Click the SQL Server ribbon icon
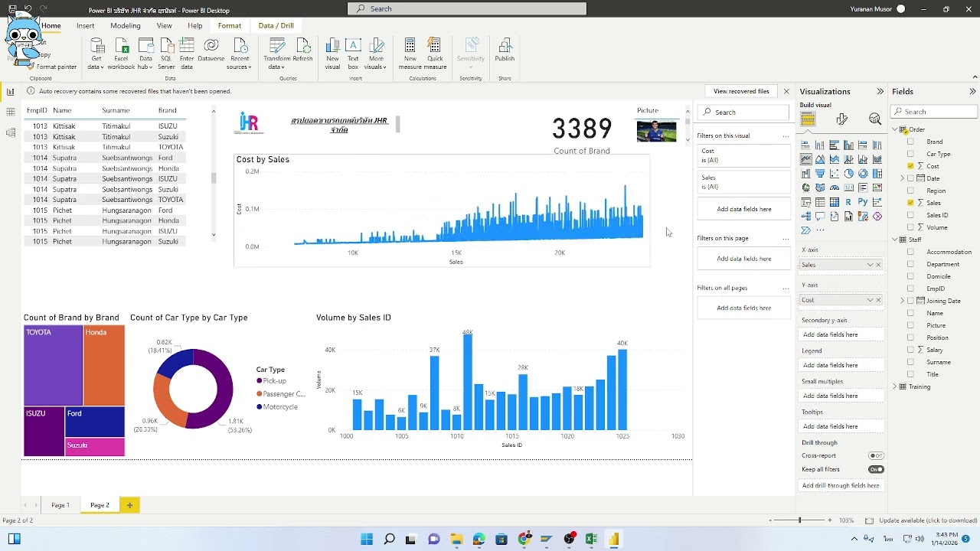The height and width of the screenshot is (551, 980). tap(167, 54)
